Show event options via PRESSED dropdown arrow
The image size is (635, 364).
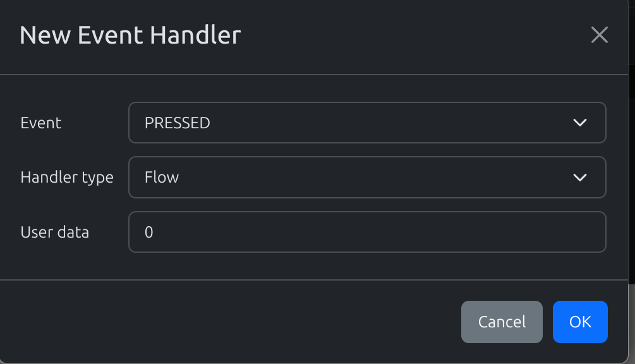(x=579, y=123)
